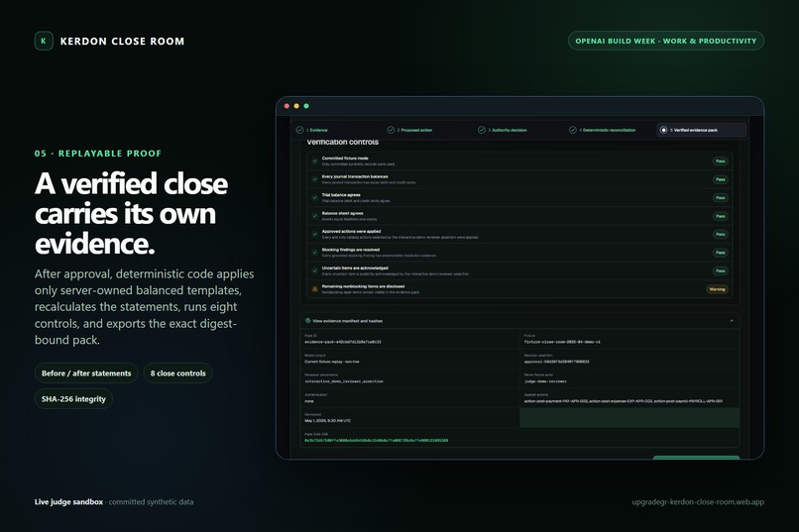799x532 pixels.
Task: Click the Committed fixture mode row title
Action: (345, 159)
